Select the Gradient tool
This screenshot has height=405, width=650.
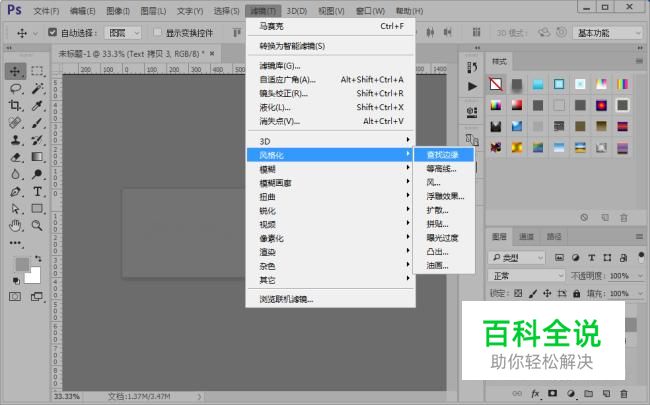[37, 157]
